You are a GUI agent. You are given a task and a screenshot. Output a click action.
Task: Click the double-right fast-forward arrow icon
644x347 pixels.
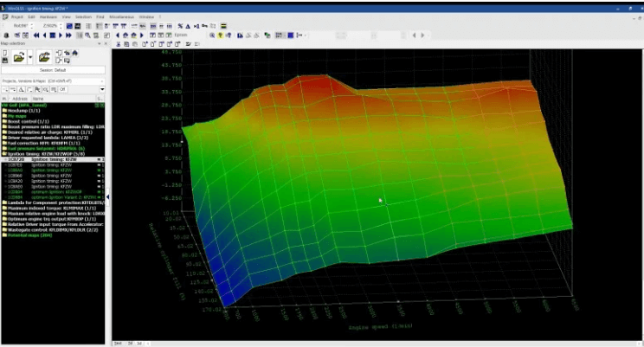click(68, 35)
